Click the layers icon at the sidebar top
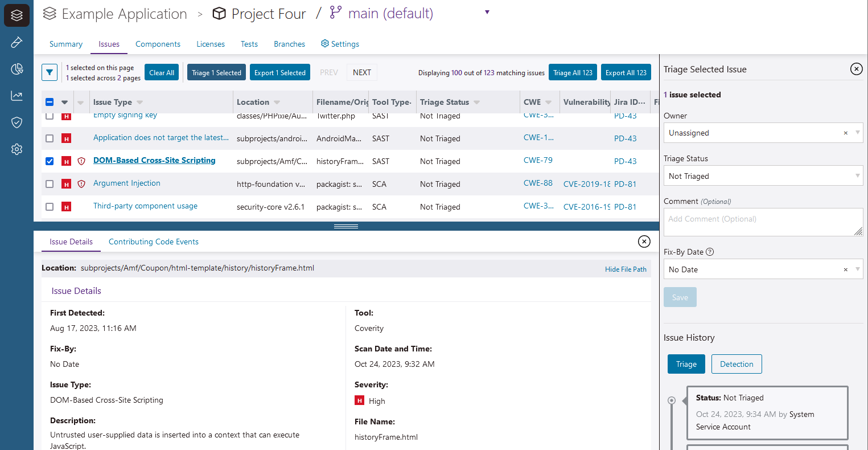 coord(17,15)
